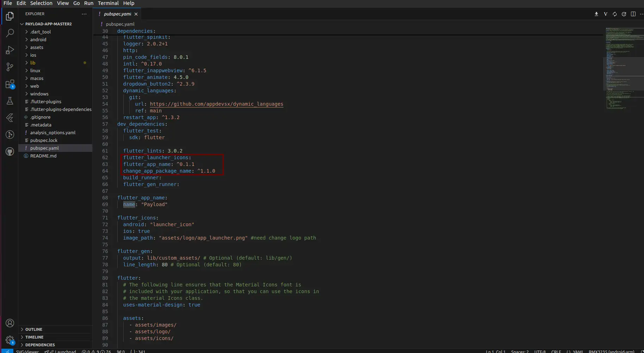Open the Explorer view in activity bar

pyautogui.click(x=10, y=16)
